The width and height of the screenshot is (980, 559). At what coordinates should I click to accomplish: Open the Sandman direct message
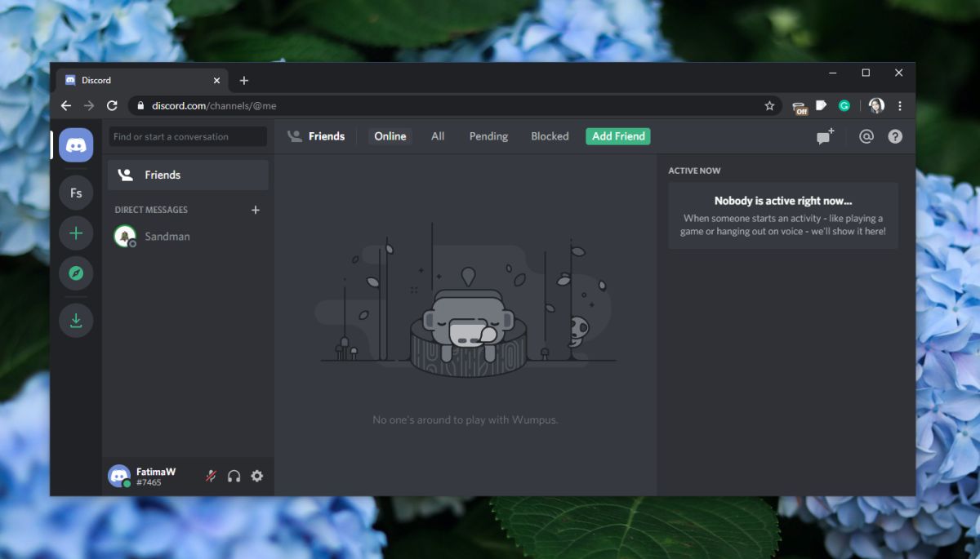[188, 236]
